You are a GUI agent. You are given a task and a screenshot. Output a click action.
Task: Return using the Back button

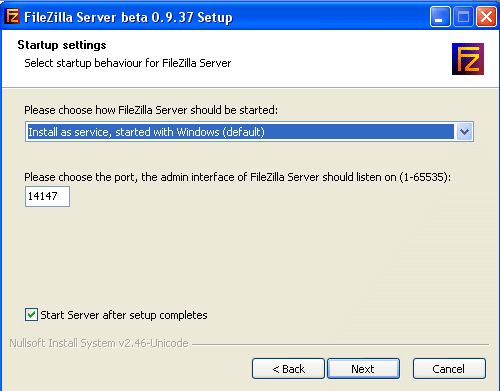pos(288,369)
